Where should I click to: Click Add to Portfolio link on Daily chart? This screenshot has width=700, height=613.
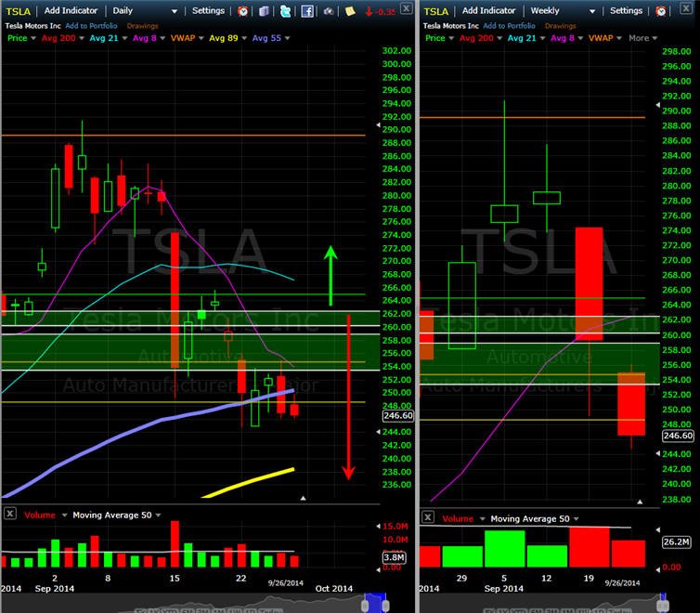92,26
